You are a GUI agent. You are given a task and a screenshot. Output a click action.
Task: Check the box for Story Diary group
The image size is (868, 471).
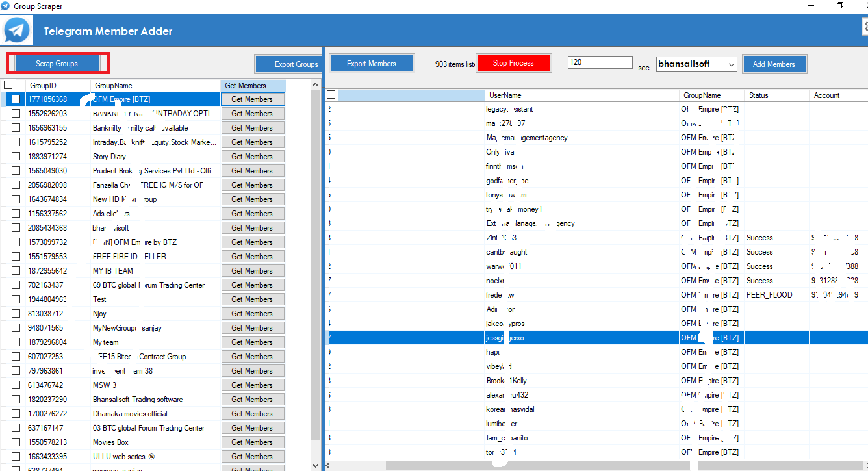pyautogui.click(x=16, y=157)
